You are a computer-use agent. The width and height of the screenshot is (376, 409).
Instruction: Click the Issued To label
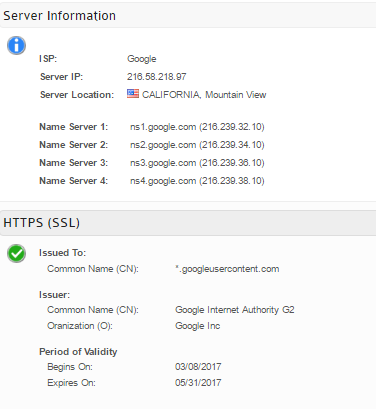click(62, 253)
